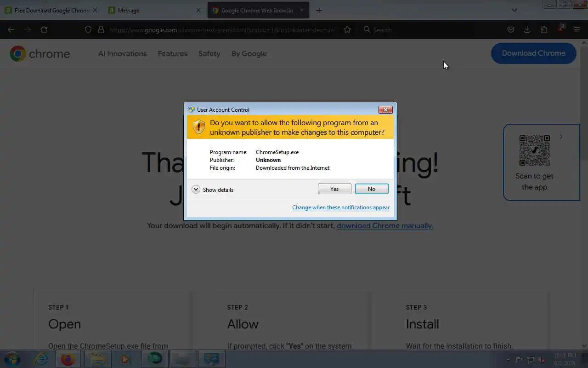The height and width of the screenshot is (368, 588).
Task: Open 'Change when these notifications appear' link
Action: [x=341, y=207]
